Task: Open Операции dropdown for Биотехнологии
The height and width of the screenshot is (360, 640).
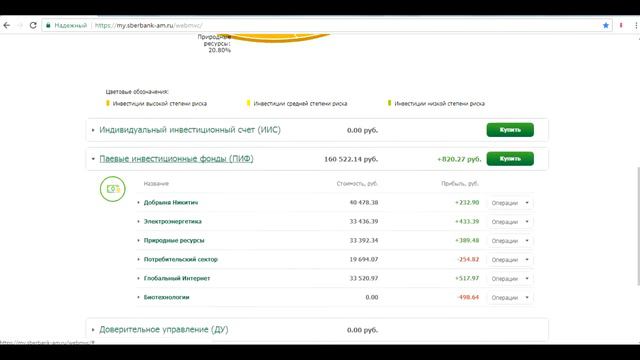Action: (x=510, y=298)
